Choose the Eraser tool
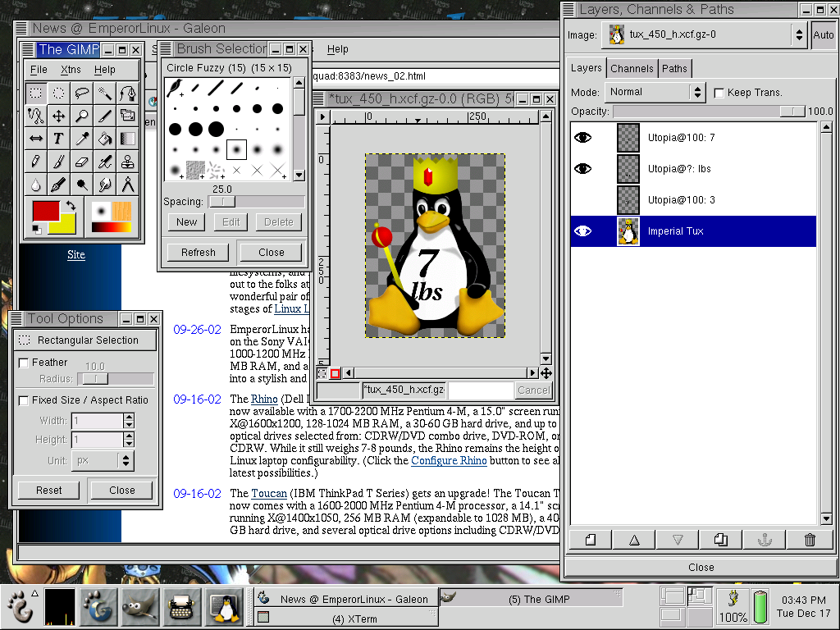 (x=81, y=162)
